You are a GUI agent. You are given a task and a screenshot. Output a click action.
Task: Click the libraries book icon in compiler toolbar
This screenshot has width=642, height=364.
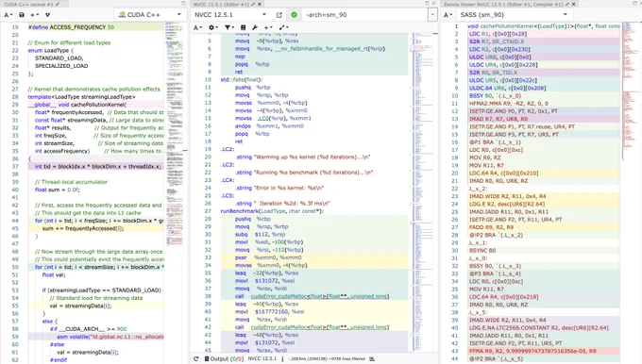pyautogui.click(x=244, y=27)
